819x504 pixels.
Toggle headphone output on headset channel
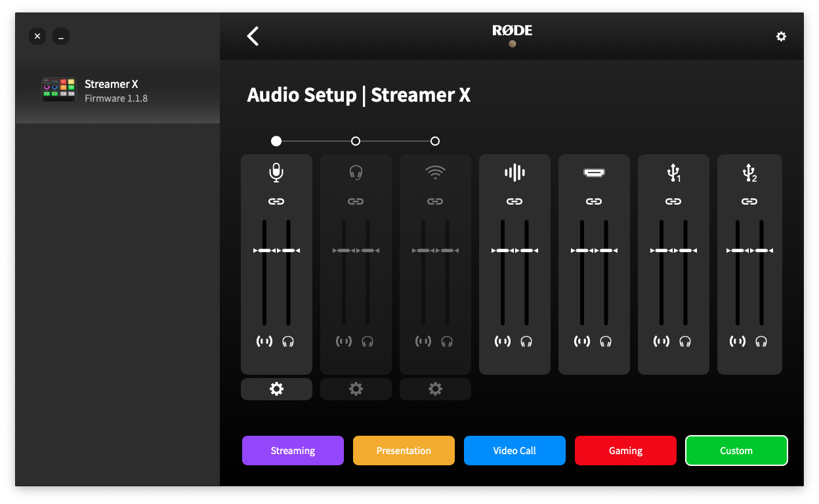click(367, 341)
